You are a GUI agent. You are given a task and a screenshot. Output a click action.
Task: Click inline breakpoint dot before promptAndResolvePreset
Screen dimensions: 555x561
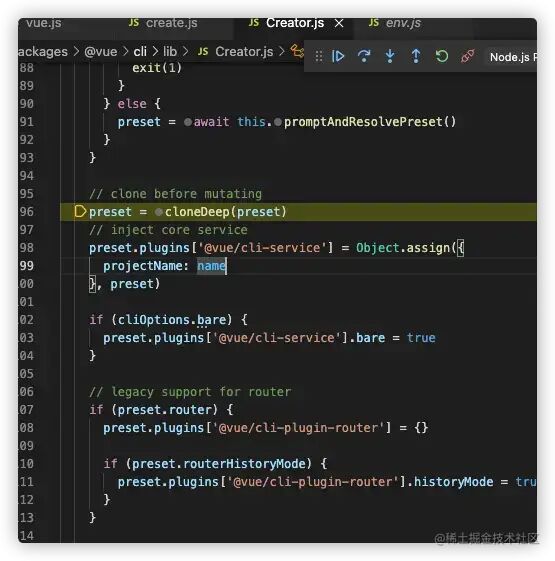278,122
